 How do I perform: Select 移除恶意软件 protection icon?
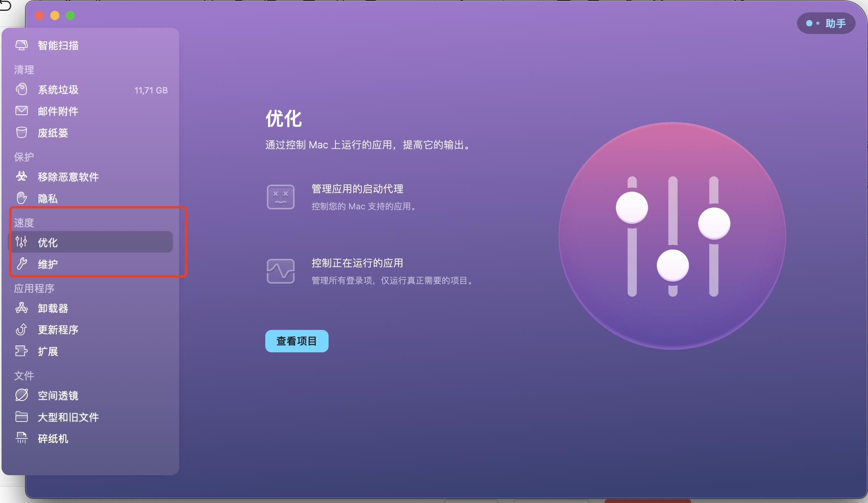(22, 177)
